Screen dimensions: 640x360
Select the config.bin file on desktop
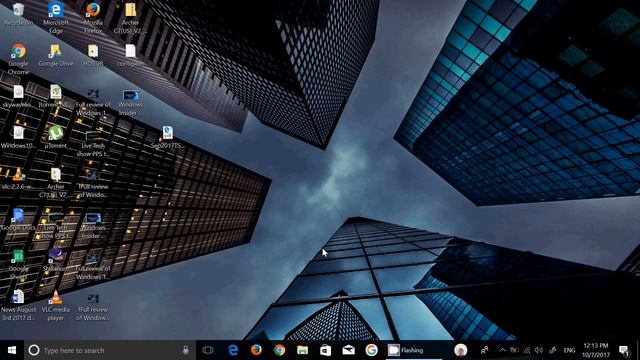click(x=130, y=55)
